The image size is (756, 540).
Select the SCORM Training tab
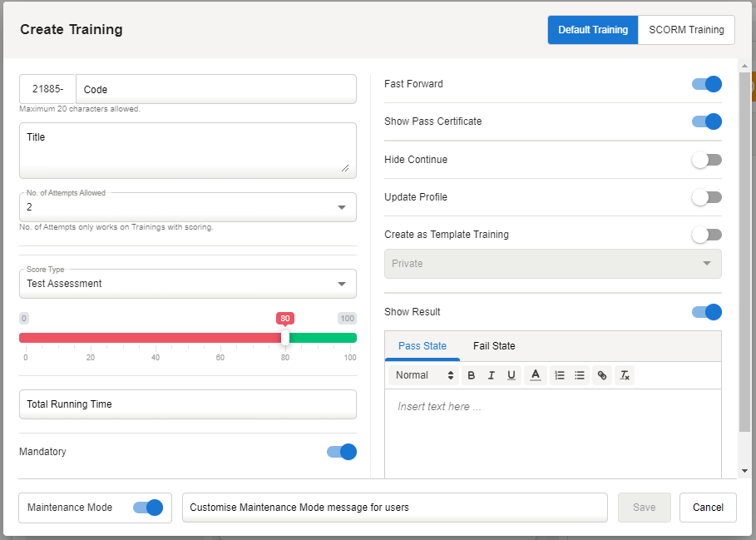tap(686, 30)
